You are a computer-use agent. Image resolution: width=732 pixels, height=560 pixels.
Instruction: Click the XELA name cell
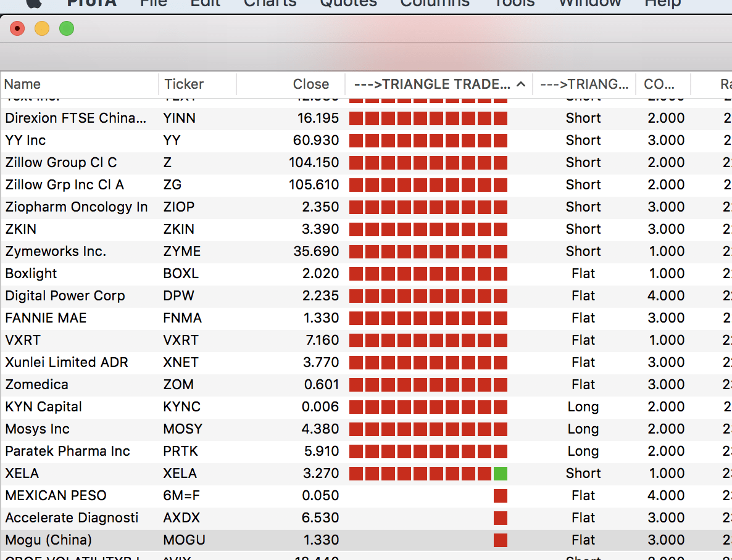(x=22, y=473)
